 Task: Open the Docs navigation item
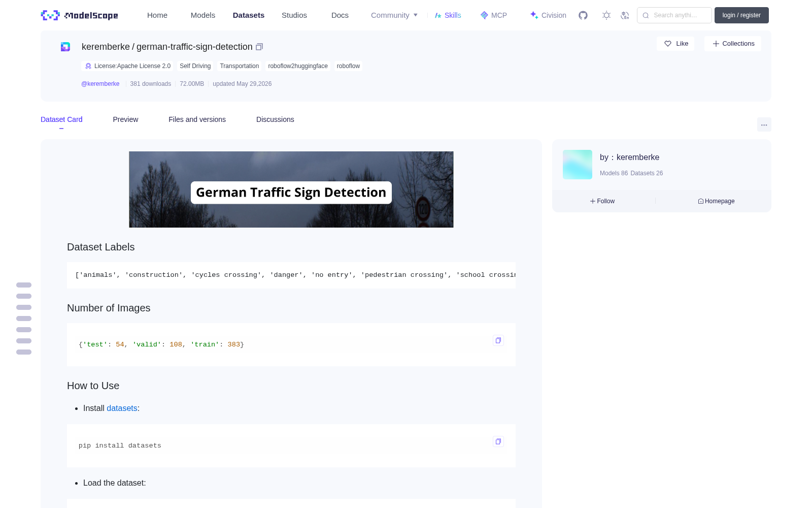(x=340, y=15)
